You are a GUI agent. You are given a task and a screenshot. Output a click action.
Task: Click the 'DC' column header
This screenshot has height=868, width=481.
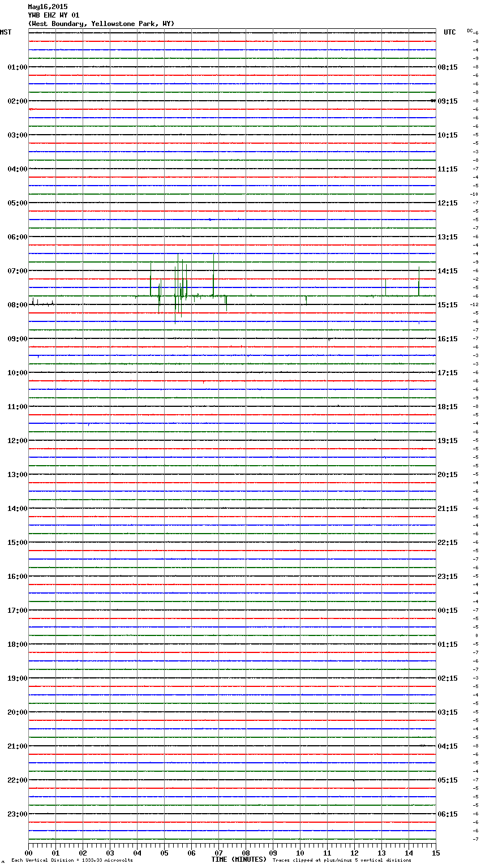[470, 31]
